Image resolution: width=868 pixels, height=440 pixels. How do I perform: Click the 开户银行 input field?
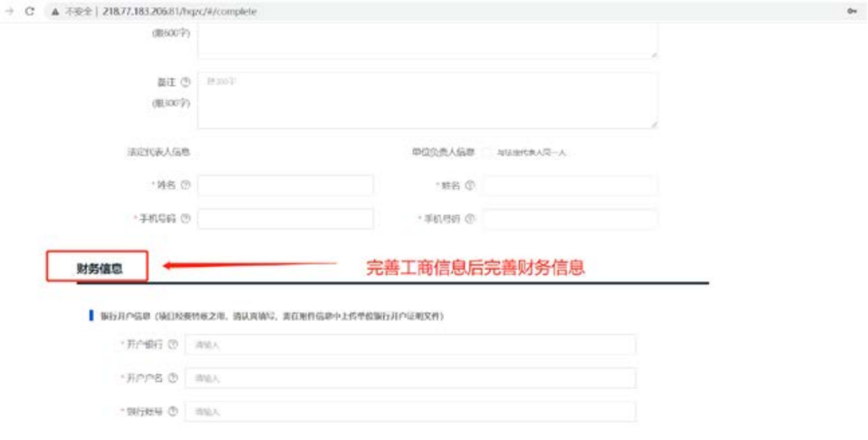coord(410,344)
